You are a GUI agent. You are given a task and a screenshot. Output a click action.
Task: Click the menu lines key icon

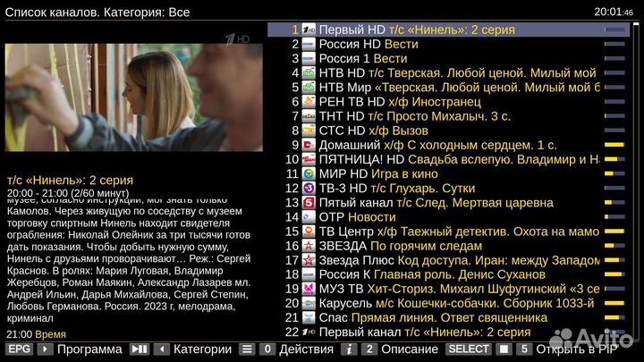pyautogui.click(x=247, y=349)
